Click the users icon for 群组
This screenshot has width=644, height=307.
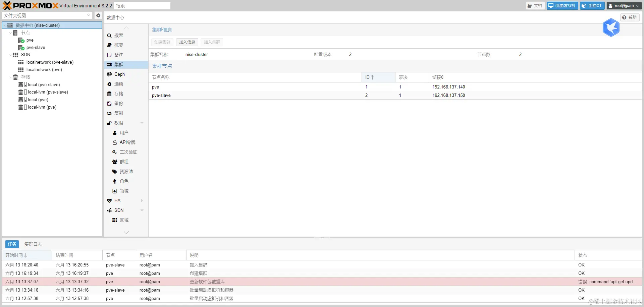[x=115, y=162]
